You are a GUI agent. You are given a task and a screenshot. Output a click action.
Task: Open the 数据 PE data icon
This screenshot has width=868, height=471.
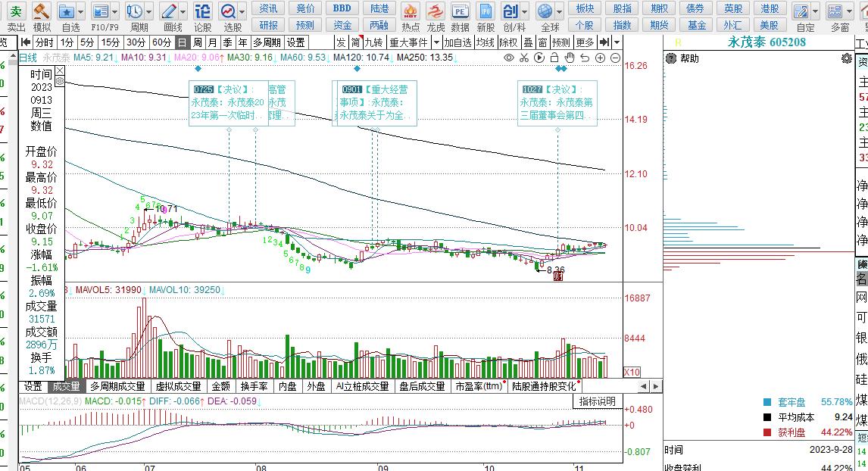[460, 11]
